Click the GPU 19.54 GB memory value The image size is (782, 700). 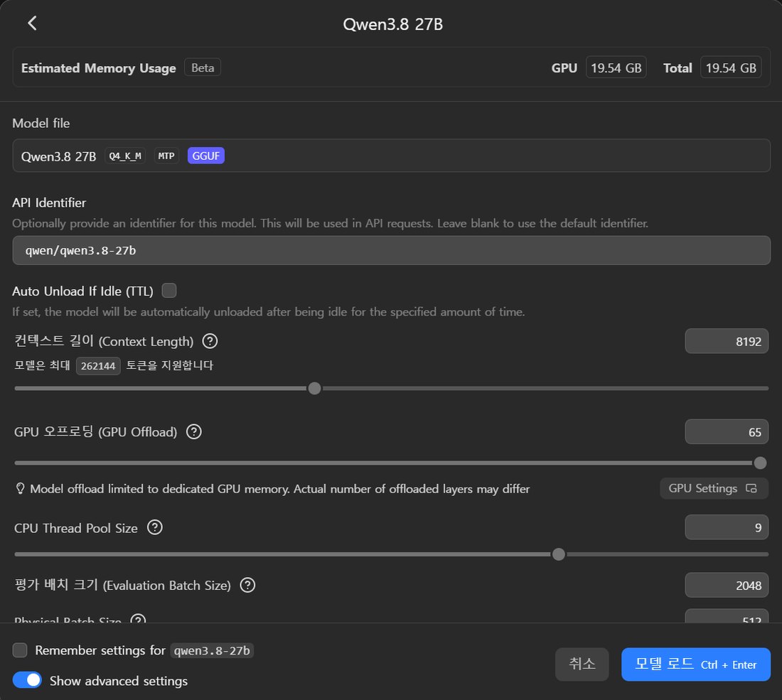pyautogui.click(x=616, y=68)
